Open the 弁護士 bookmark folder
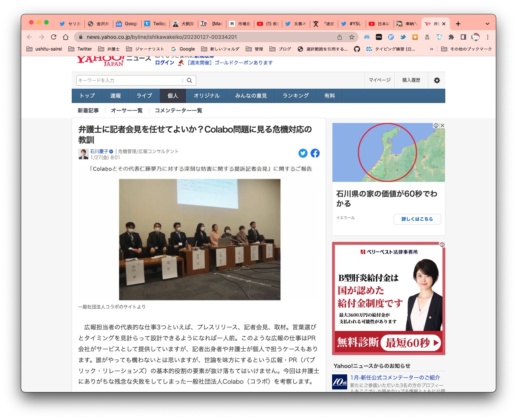The height and width of the screenshot is (420, 517). click(x=109, y=49)
